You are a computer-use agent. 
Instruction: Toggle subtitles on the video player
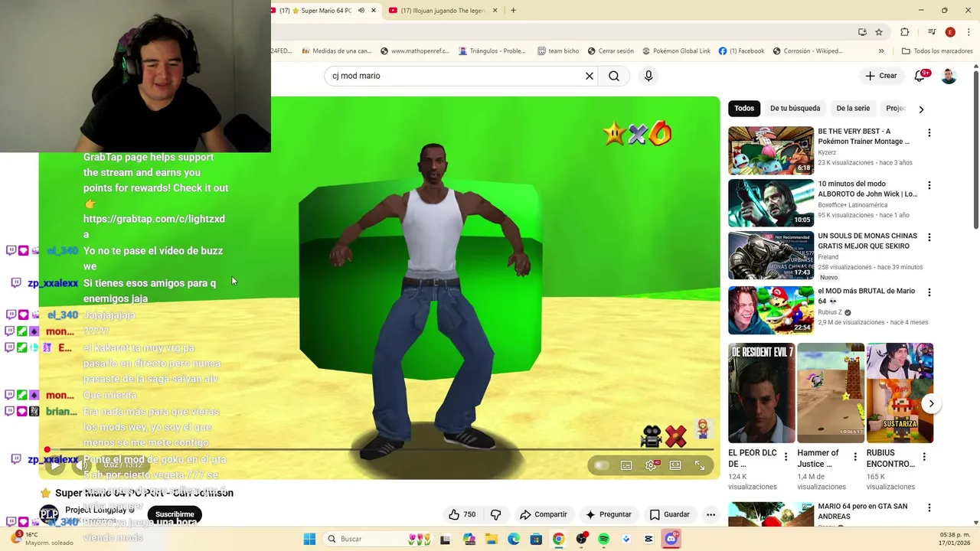[626, 465]
